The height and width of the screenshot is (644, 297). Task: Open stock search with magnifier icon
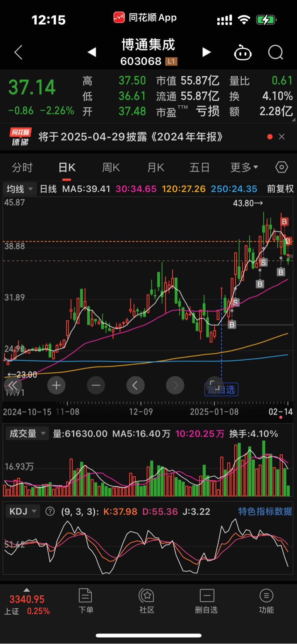pyautogui.click(x=276, y=52)
